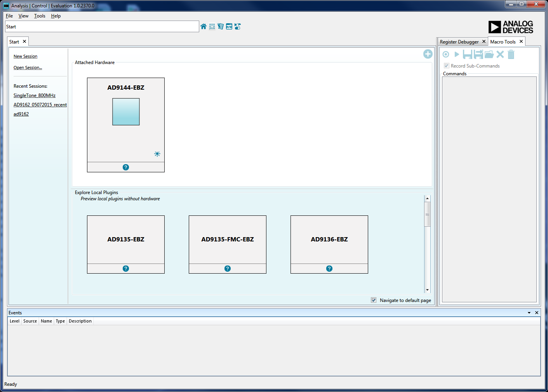Click the trash icon in Macro Tools
Image resolution: width=548 pixels, height=392 pixels.
[x=511, y=54]
